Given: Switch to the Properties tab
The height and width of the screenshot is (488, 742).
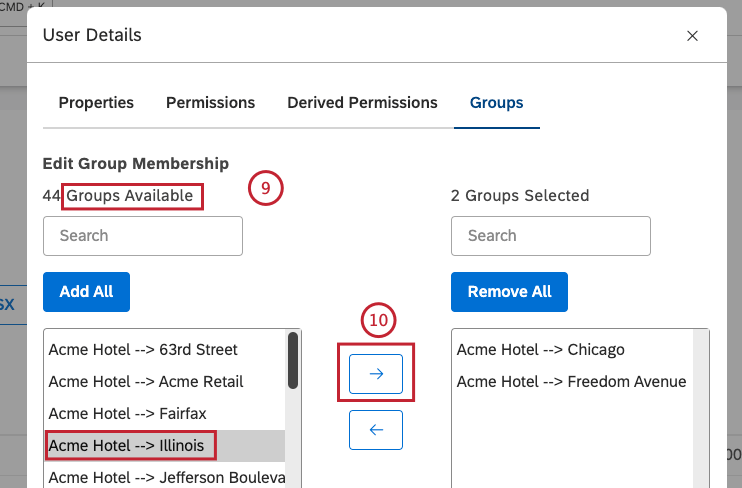Looking at the screenshot, I should pos(96,103).
